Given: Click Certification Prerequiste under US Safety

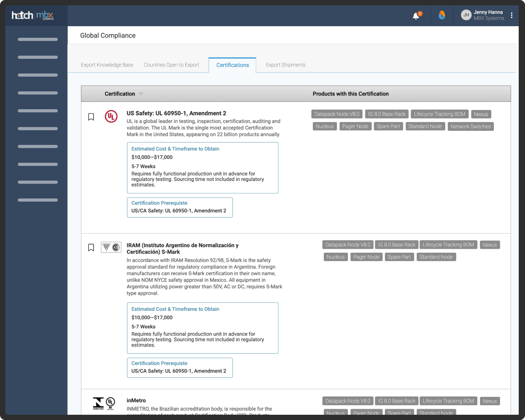Looking at the screenshot, I should pos(159,203).
